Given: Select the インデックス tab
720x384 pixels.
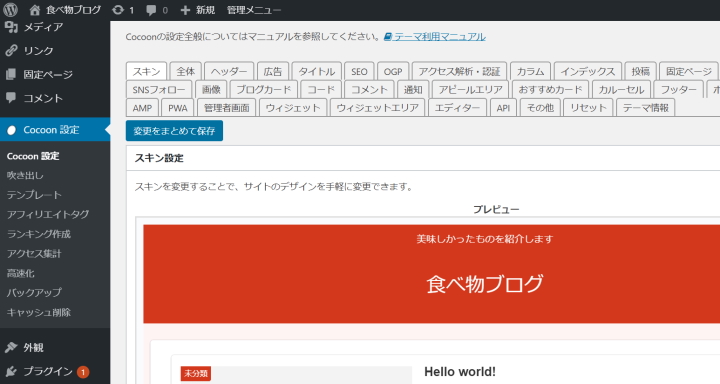Looking at the screenshot, I should [588, 71].
